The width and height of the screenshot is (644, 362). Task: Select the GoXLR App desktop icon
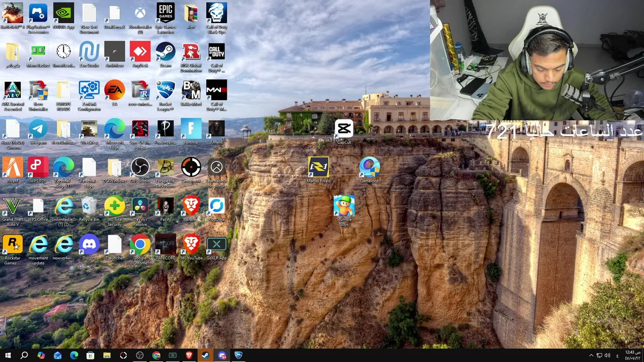(x=216, y=247)
